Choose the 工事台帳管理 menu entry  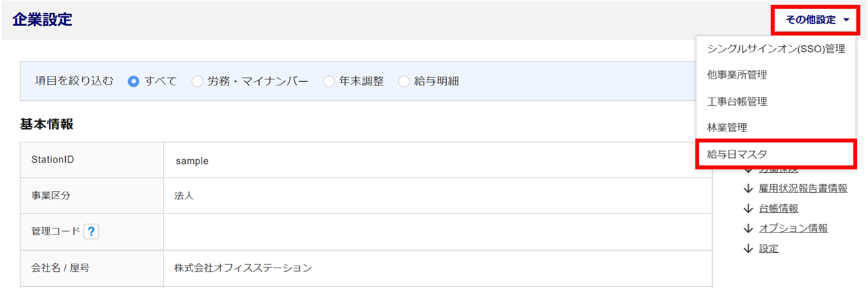737,102
